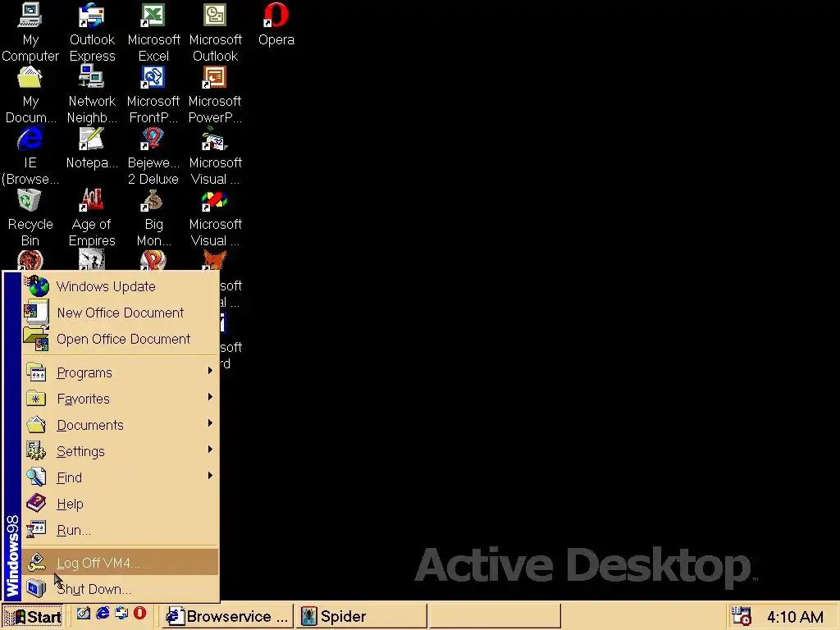Open Network Neighborhood desktop icon
Screen dimensions: 840x630
pos(92,94)
